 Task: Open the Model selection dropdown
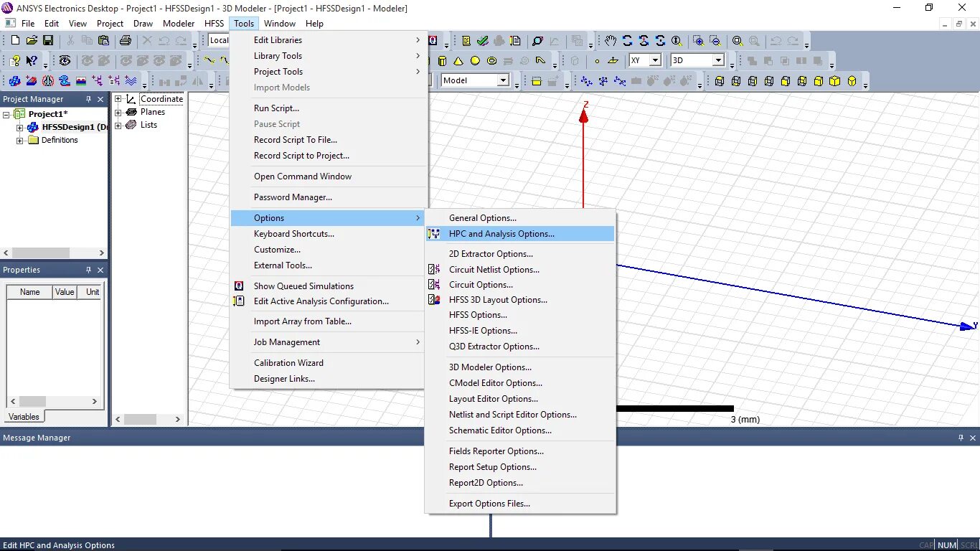(503, 81)
